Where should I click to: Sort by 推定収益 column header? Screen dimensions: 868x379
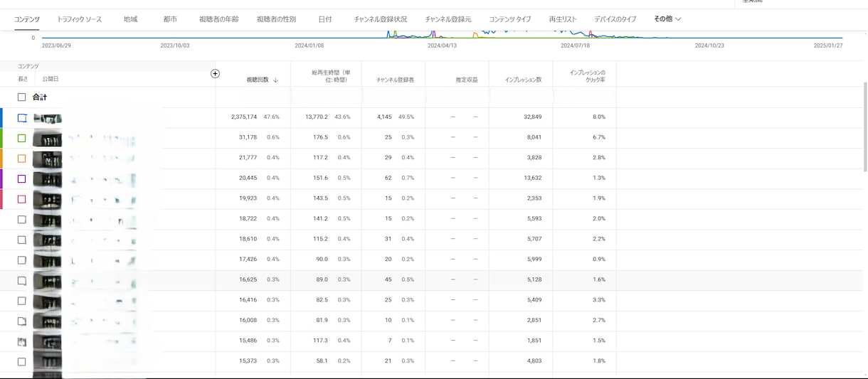467,80
